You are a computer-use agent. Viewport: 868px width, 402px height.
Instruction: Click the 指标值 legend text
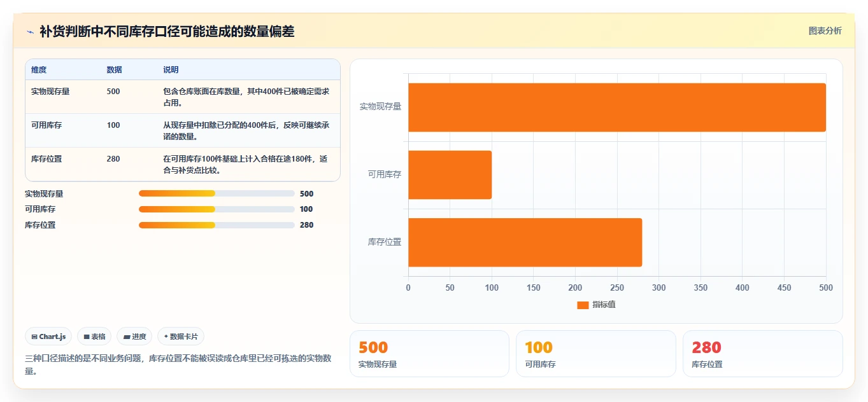(x=604, y=305)
